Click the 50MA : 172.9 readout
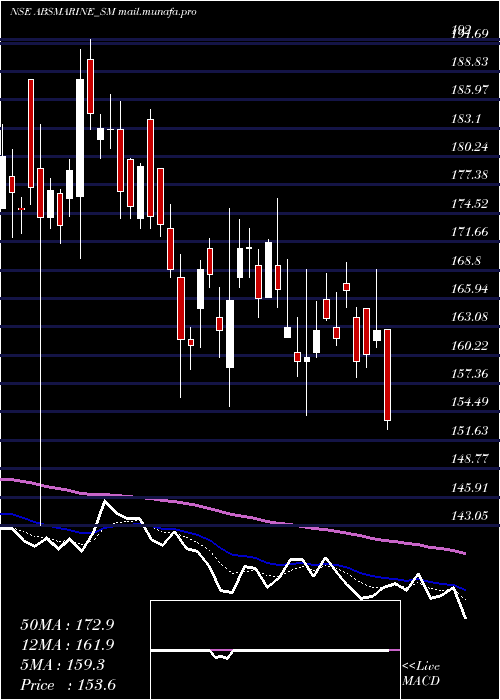 tap(67, 625)
